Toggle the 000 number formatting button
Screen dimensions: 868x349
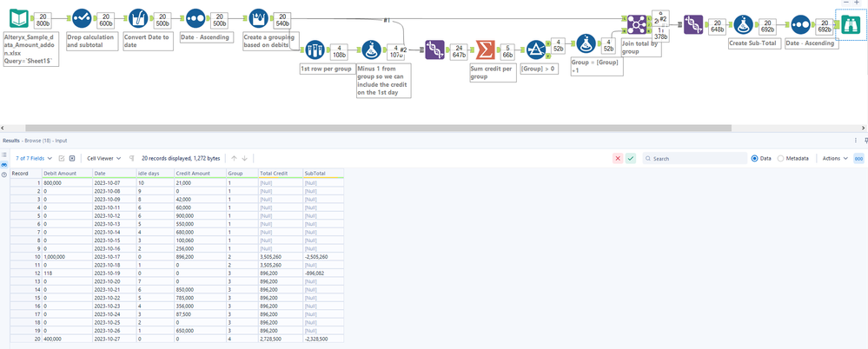click(x=858, y=159)
